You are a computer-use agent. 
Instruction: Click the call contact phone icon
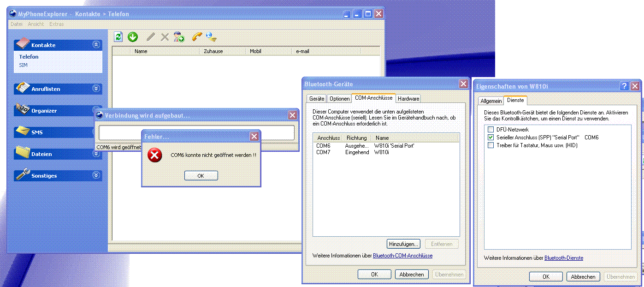(197, 37)
